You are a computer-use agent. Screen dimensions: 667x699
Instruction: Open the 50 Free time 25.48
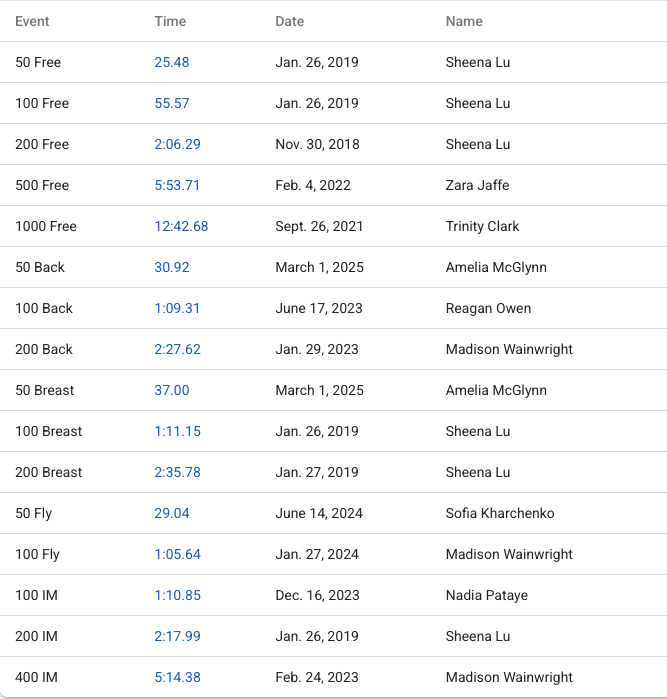[172, 62]
